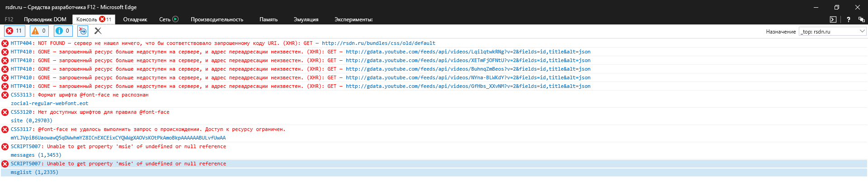Open the rsdn.ru/bundles/css/old/default link
This screenshot has height=183, width=868.
pyautogui.click(x=378, y=43)
